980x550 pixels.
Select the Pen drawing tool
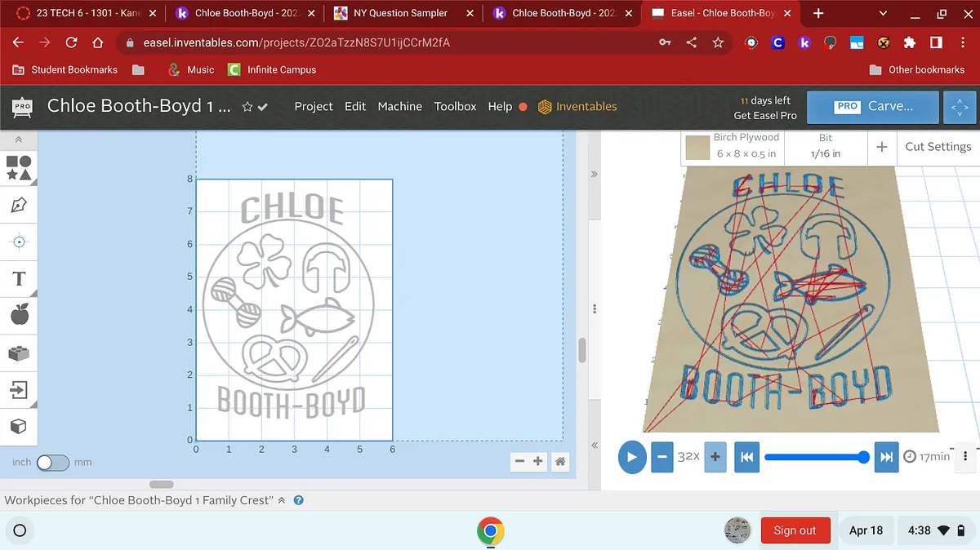click(x=19, y=205)
